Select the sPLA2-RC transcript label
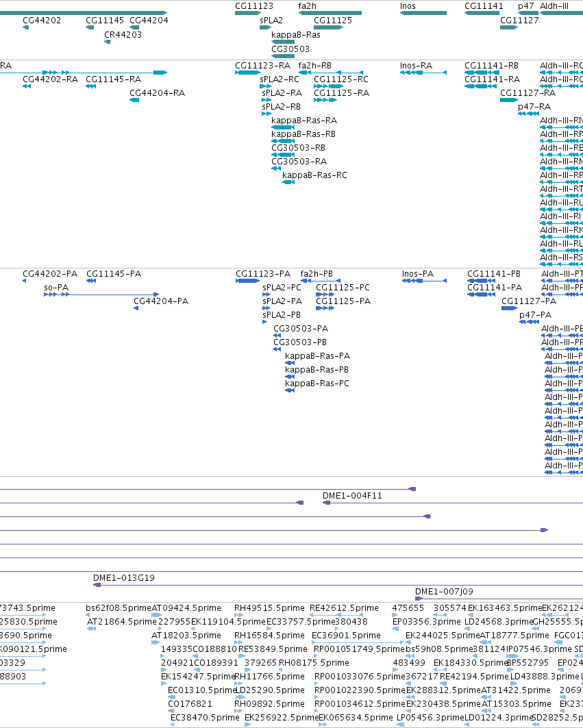The image size is (583, 728). click(x=280, y=79)
